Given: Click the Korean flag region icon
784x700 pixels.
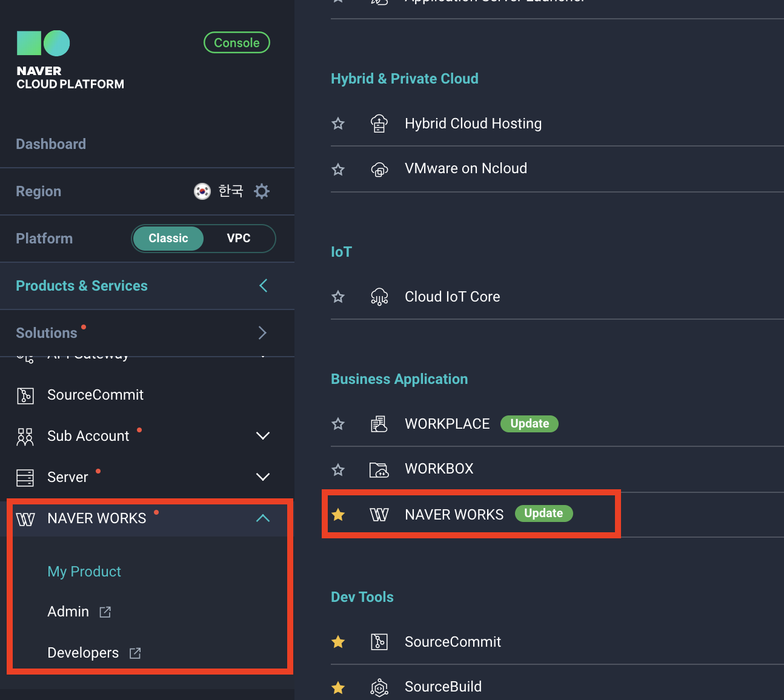Looking at the screenshot, I should 202,191.
